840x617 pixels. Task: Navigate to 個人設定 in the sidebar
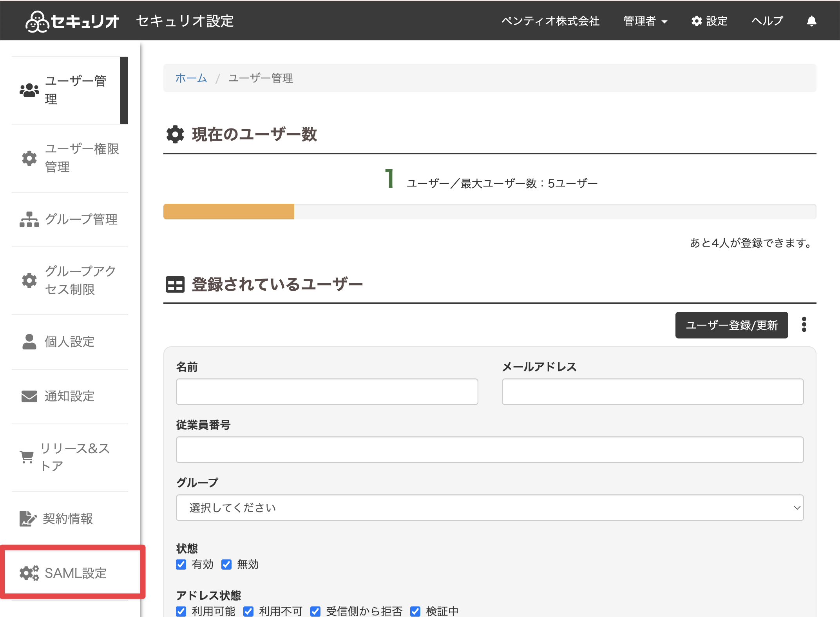[70, 342]
